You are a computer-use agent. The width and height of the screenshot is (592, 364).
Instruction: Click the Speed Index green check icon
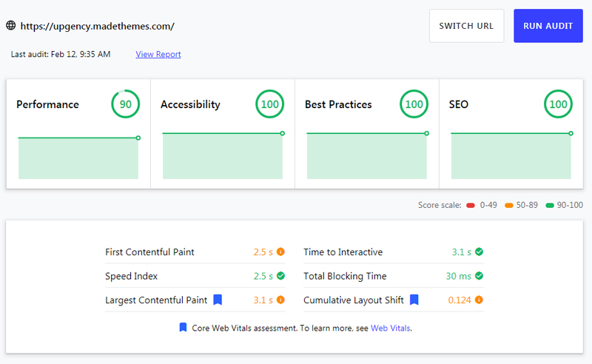tap(280, 276)
